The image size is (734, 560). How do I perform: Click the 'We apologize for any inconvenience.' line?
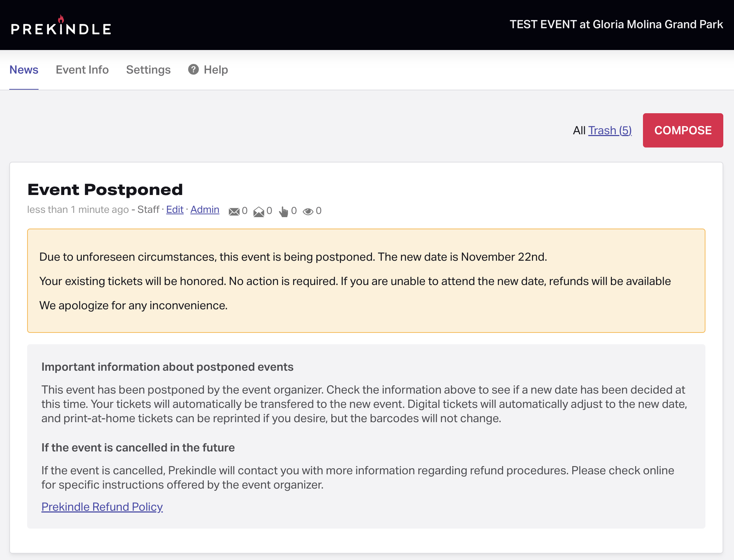pos(134,305)
